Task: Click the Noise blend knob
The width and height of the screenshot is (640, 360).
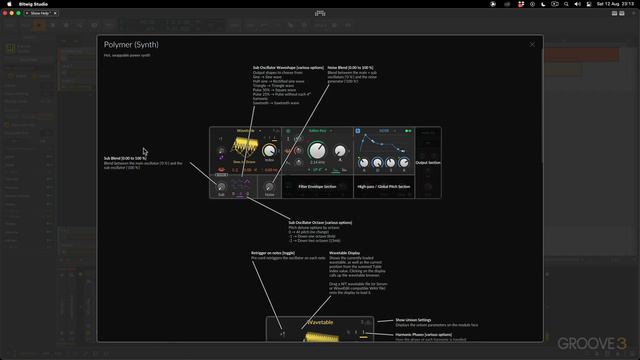Action: coord(269,187)
